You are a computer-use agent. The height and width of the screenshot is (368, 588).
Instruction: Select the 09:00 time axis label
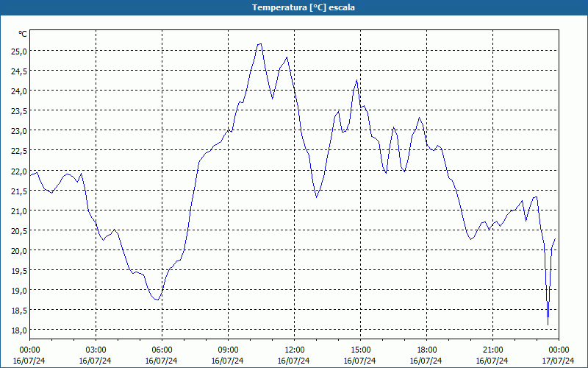coord(228,350)
